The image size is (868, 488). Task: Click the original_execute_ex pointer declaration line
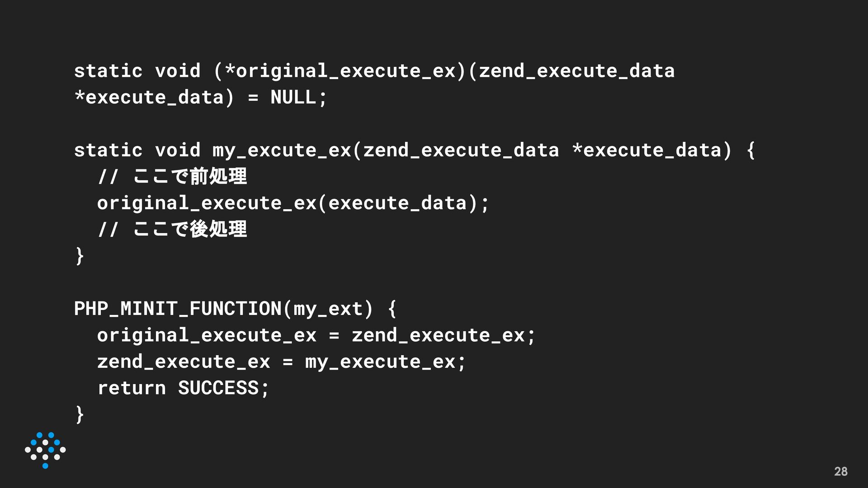[x=374, y=71]
